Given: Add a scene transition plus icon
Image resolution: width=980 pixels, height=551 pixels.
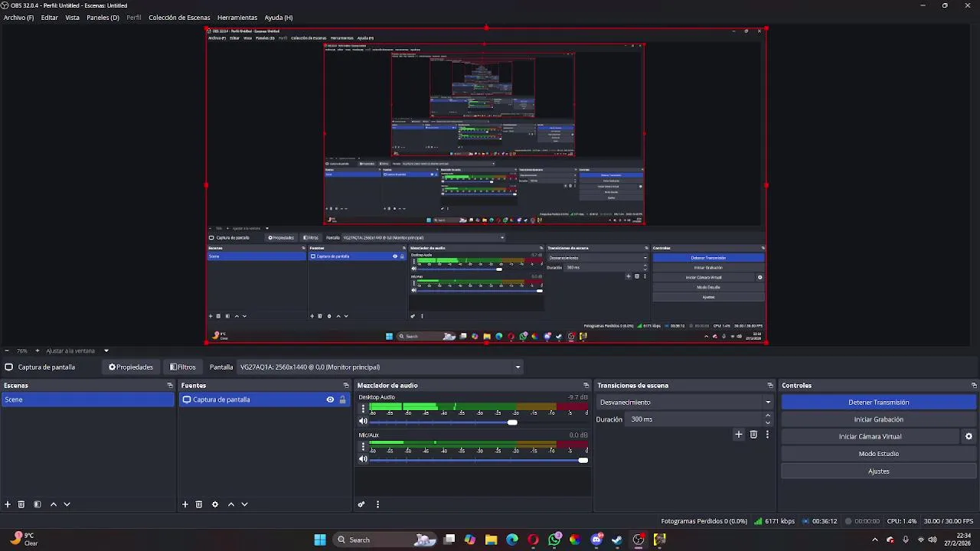Looking at the screenshot, I should click(739, 435).
